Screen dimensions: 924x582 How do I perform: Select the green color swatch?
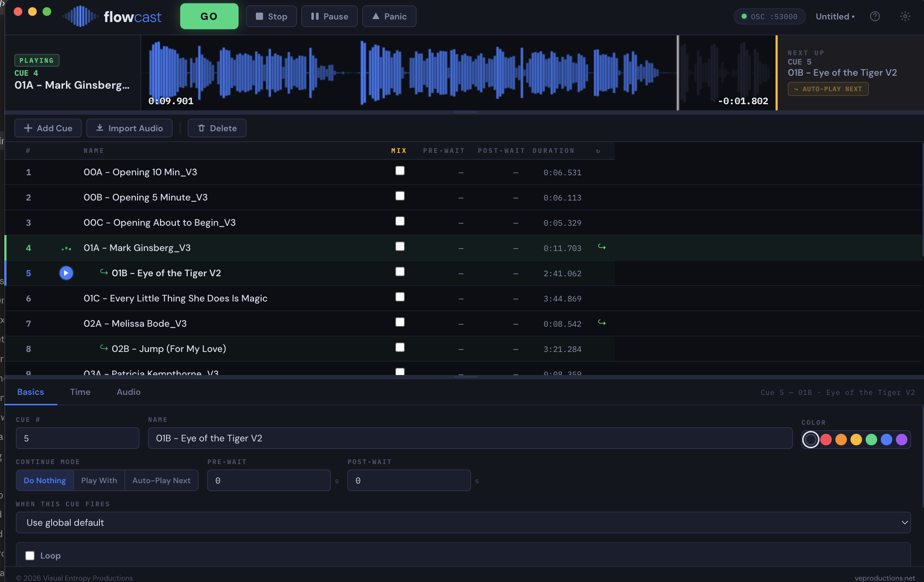tap(871, 440)
